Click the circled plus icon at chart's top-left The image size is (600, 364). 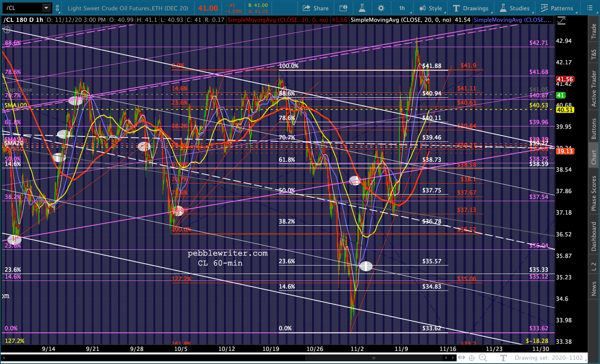tap(7, 29)
